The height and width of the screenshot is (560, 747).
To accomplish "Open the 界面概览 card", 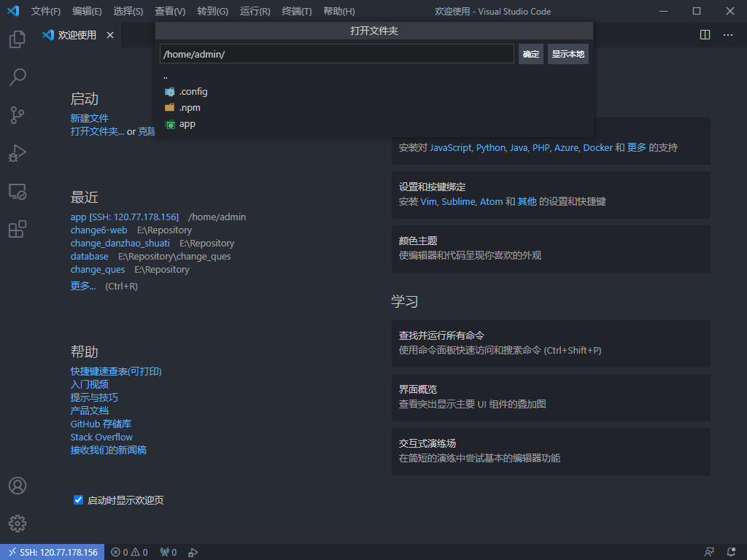I will [x=551, y=397].
